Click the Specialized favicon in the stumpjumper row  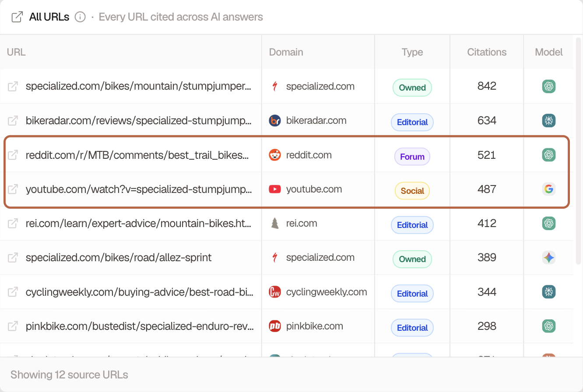275,86
